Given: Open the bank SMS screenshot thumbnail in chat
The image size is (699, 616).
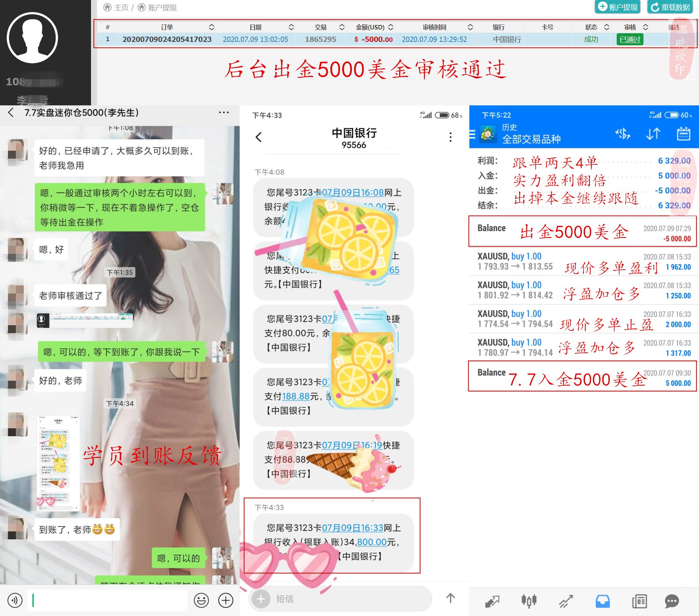Looking at the screenshot, I should [58, 463].
